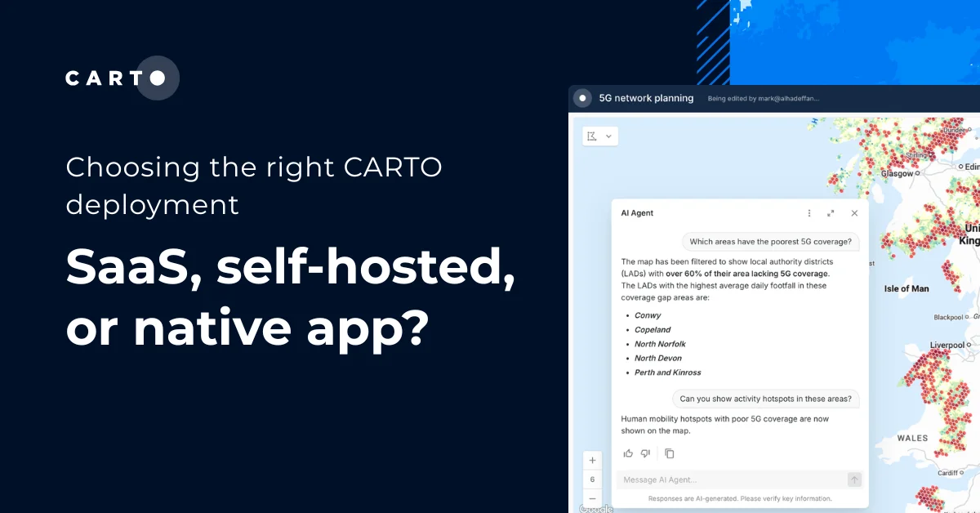Click the 5G network planning map title

tap(646, 98)
